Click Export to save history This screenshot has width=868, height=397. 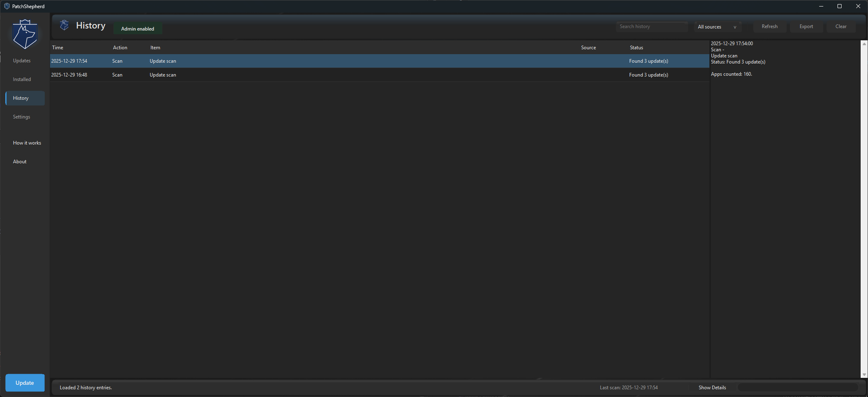(806, 26)
